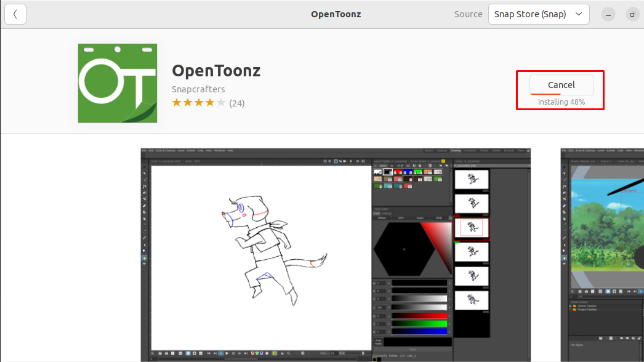Image resolution: width=644 pixels, height=362 pixels.
Task: Click the Zoom 92% dropdown in the viewer titlebar
Action: pyautogui.click(x=192, y=161)
